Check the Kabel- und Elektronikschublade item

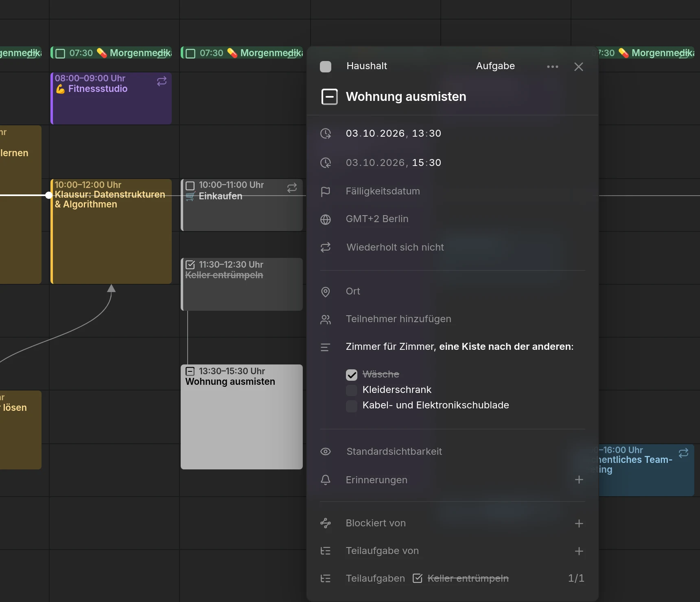point(352,406)
